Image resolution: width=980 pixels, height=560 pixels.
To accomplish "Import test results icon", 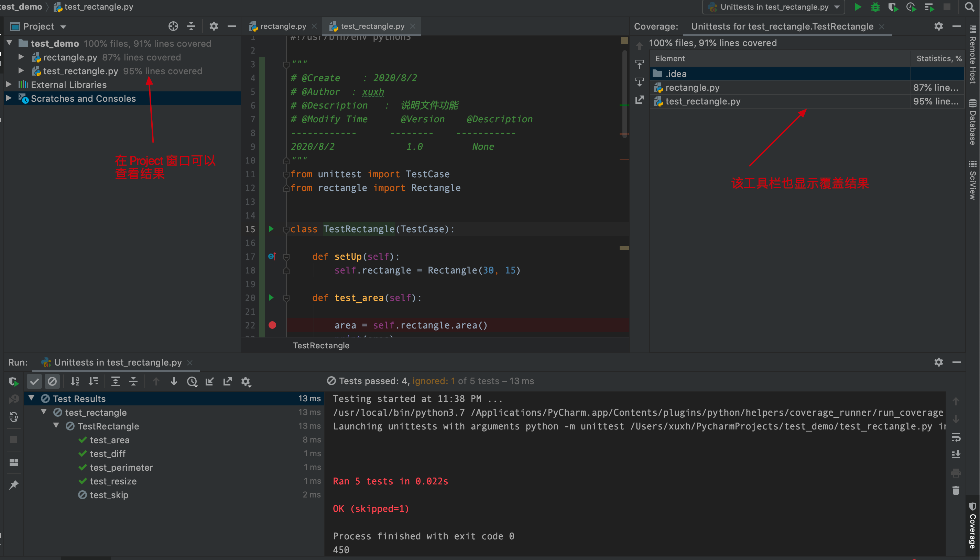I will [x=209, y=381].
